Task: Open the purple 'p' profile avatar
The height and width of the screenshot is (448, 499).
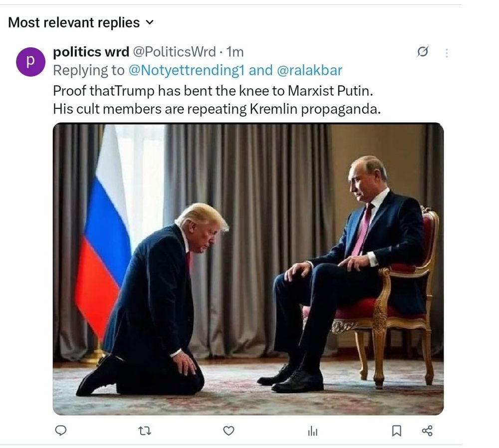Action: (30, 61)
